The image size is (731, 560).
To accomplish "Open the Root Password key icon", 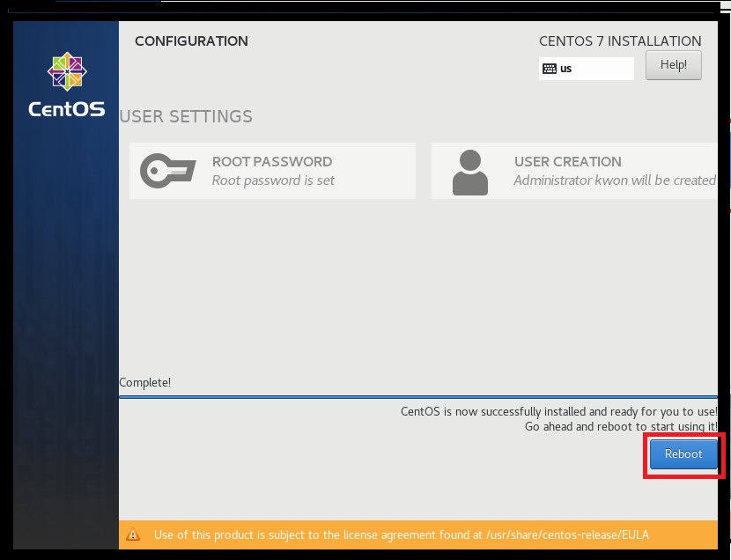I will coord(168,171).
